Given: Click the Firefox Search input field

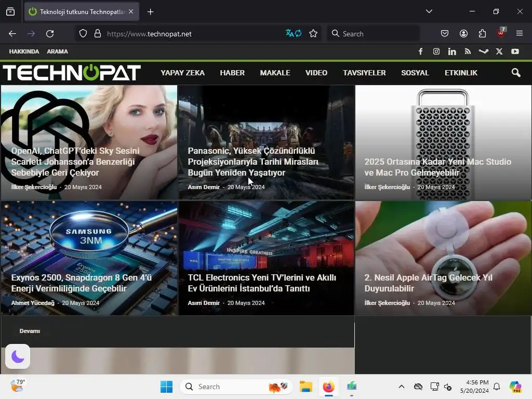Looking at the screenshot, I should coord(373,33).
